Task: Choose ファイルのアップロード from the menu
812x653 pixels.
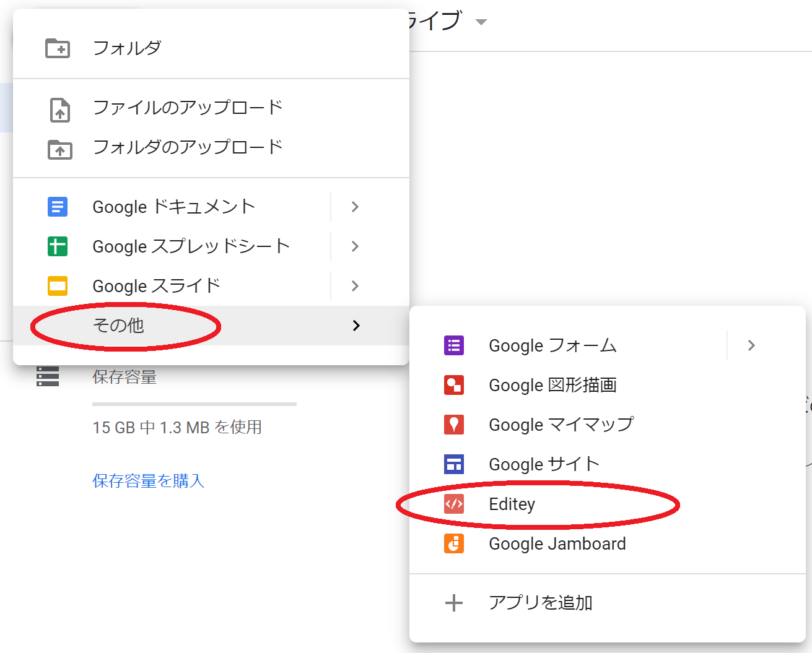Action: [x=211, y=108]
